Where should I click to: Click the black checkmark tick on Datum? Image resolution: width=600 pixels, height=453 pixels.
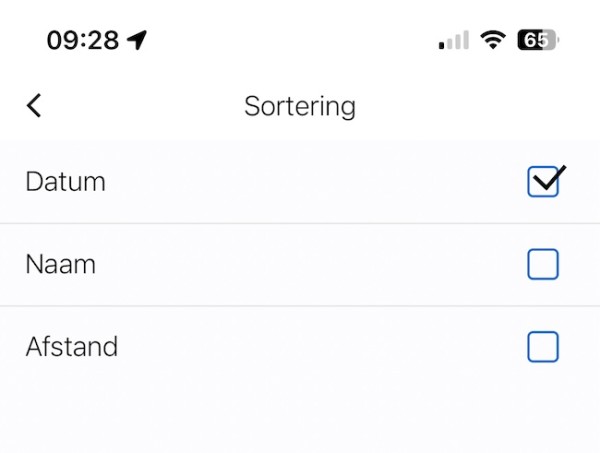(549, 177)
